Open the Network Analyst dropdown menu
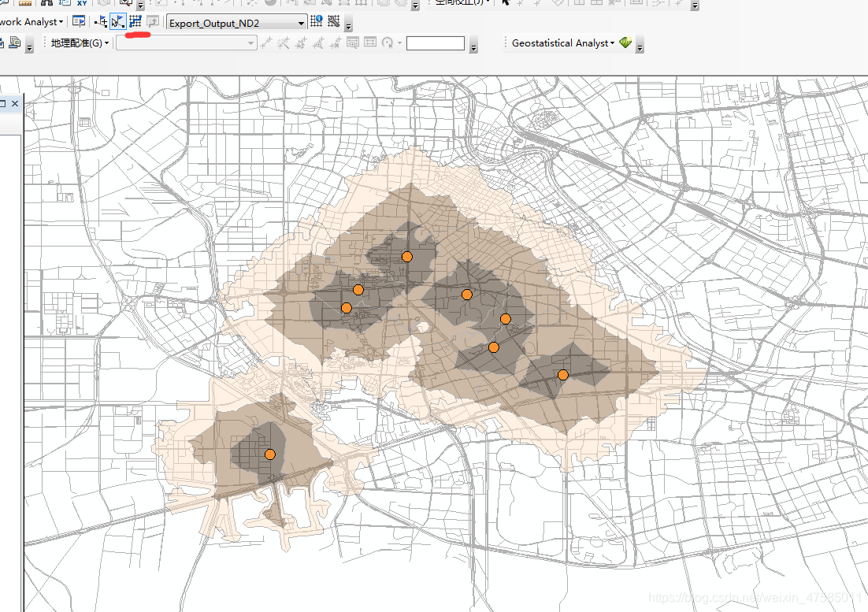 tap(32, 22)
